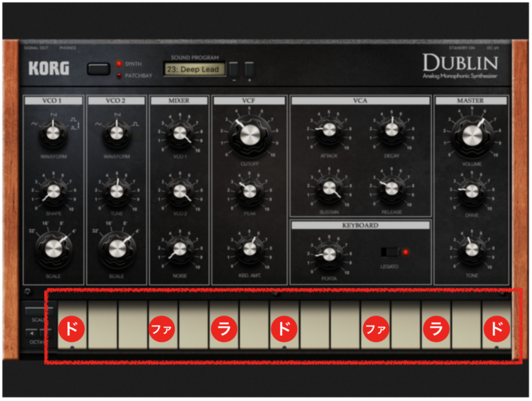532x401 pixels.
Task: Adjust the VCO 1 Shape knob
Action: (x=53, y=192)
